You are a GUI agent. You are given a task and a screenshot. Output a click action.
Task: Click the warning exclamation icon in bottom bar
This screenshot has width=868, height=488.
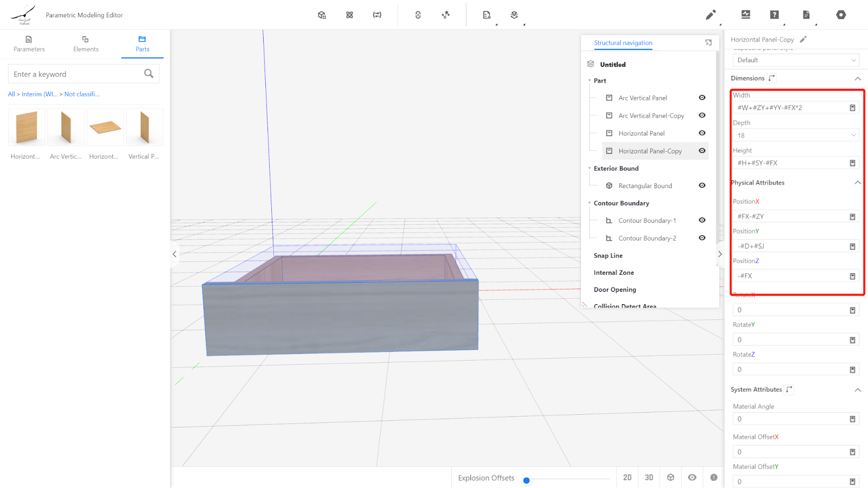[x=714, y=478]
